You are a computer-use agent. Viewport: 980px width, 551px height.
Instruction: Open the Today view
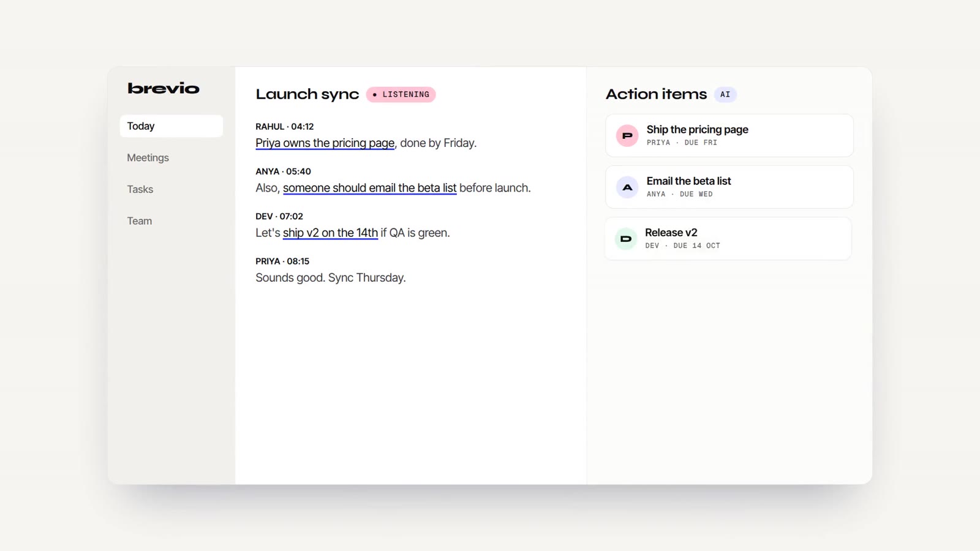[x=171, y=126]
